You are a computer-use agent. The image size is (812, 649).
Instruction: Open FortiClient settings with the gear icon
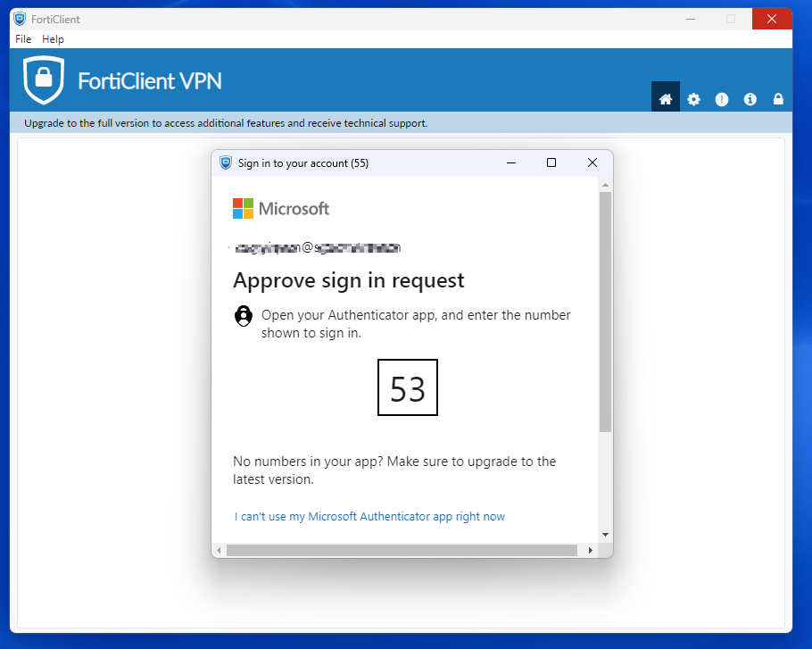[693, 99]
